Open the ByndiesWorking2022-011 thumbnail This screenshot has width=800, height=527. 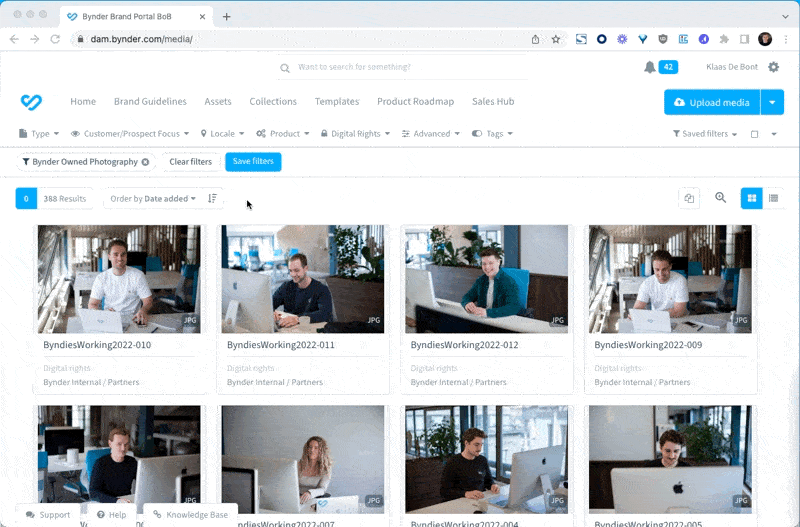pyautogui.click(x=303, y=279)
